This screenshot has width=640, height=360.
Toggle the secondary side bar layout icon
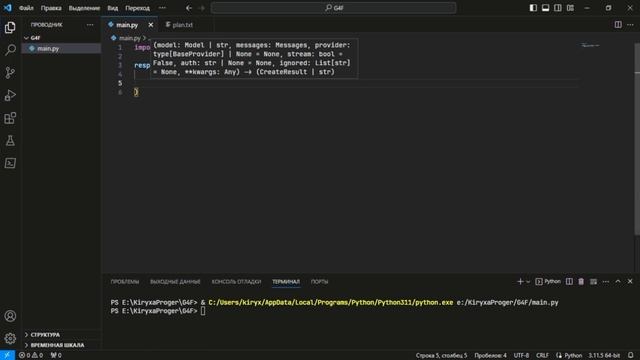coord(558,8)
